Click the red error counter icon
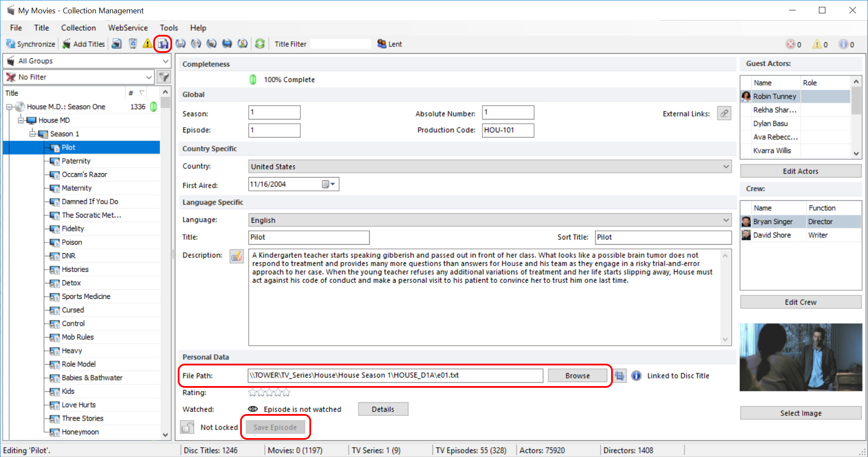The height and width of the screenshot is (457, 868). click(x=791, y=44)
